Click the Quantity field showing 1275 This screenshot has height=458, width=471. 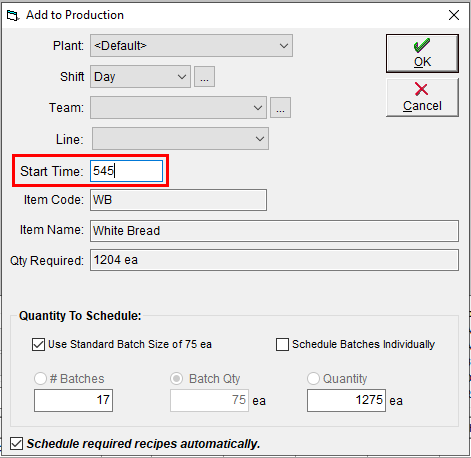[x=346, y=400]
